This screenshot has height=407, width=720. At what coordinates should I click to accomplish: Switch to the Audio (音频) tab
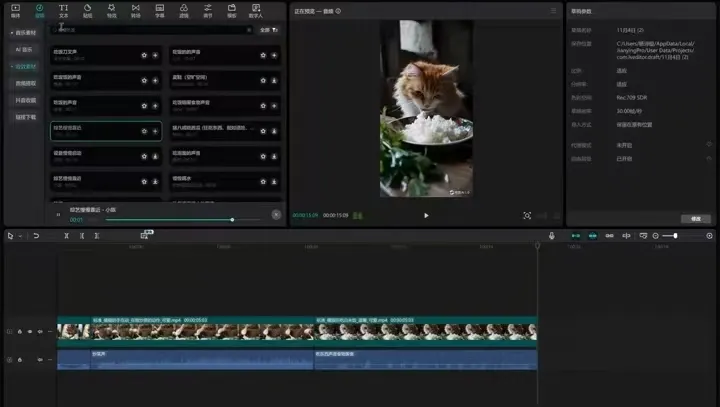click(x=39, y=11)
